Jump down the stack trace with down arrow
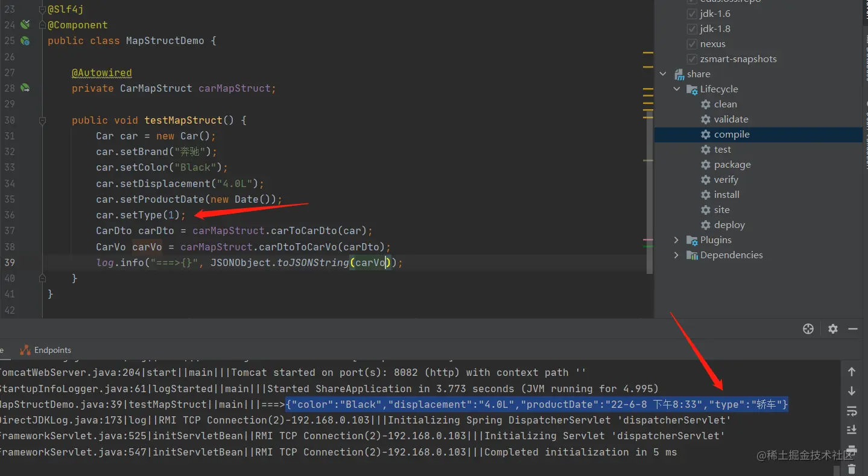Image resolution: width=868 pixels, height=476 pixels. 852,391
